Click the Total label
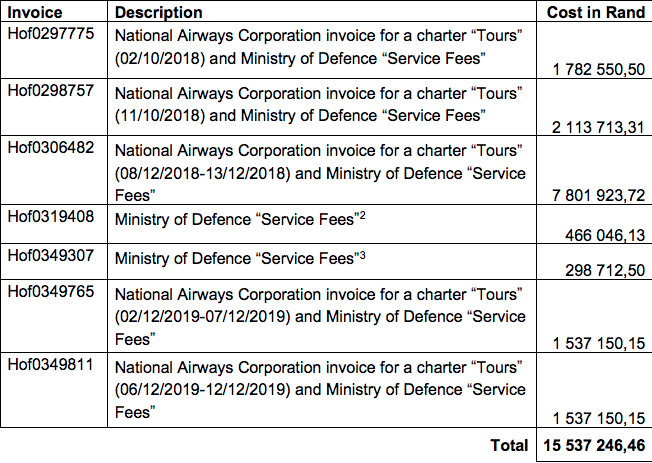The image size is (652, 463). 510,445
